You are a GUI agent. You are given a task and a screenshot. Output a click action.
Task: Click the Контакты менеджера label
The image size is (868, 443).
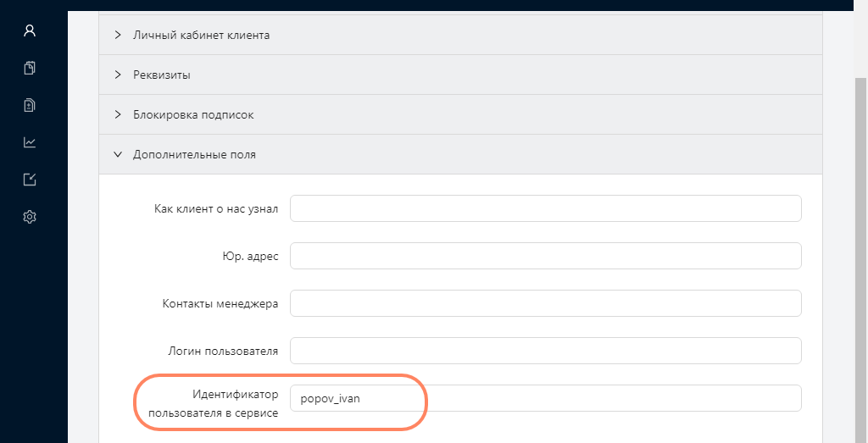pos(220,303)
